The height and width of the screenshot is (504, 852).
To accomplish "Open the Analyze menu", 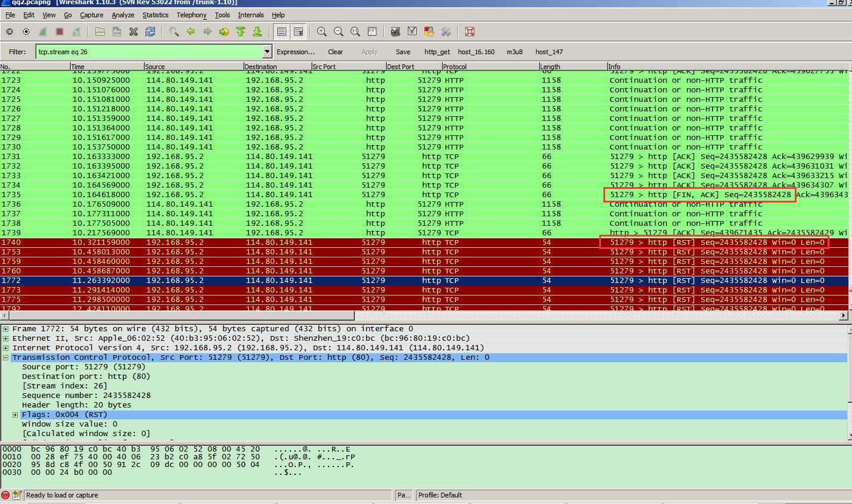I will pyautogui.click(x=123, y=15).
